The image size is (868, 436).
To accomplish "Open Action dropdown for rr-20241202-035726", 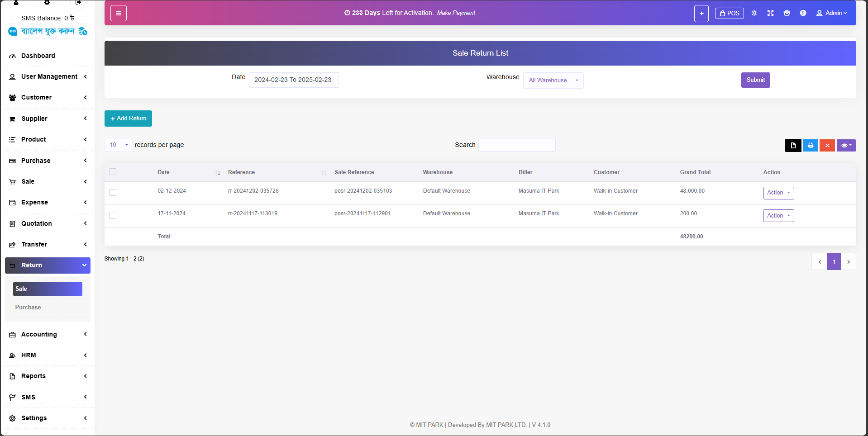I will pyautogui.click(x=778, y=193).
